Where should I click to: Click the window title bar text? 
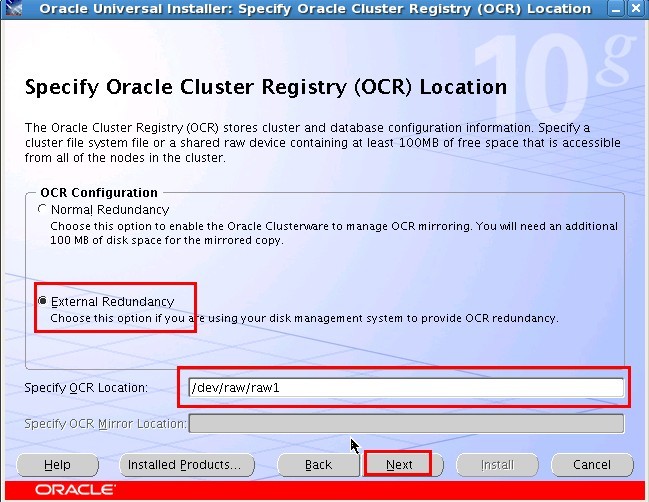click(x=315, y=8)
